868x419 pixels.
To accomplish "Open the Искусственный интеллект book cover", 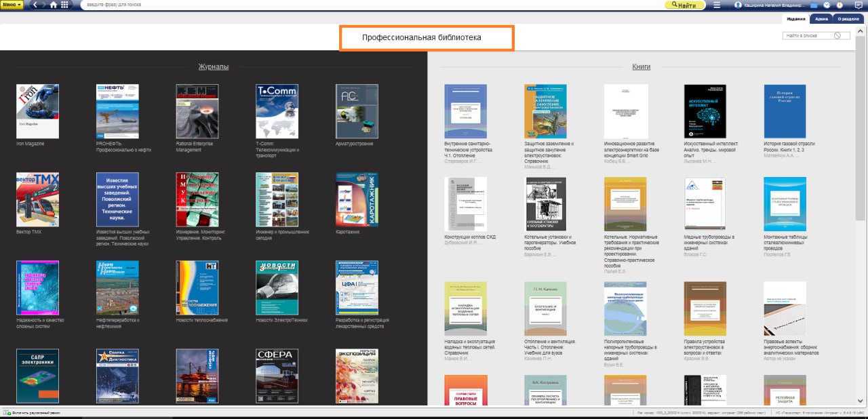I will (x=705, y=111).
